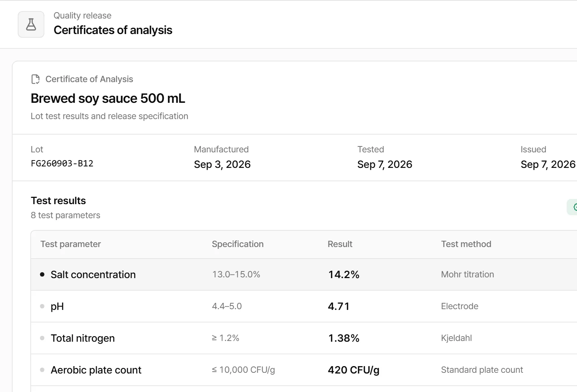Click the Test parameter column header
The image size is (577, 392).
(x=71, y=244)
